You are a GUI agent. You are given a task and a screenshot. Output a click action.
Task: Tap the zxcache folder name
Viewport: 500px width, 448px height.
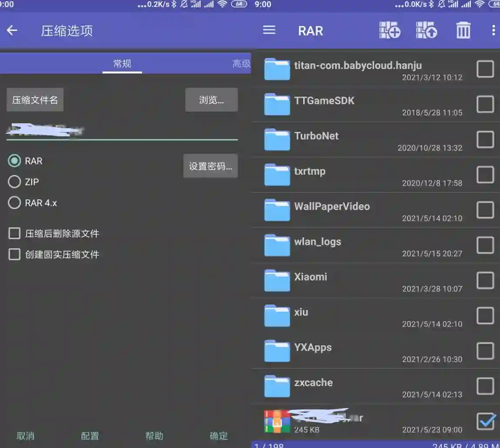point(314,382)
